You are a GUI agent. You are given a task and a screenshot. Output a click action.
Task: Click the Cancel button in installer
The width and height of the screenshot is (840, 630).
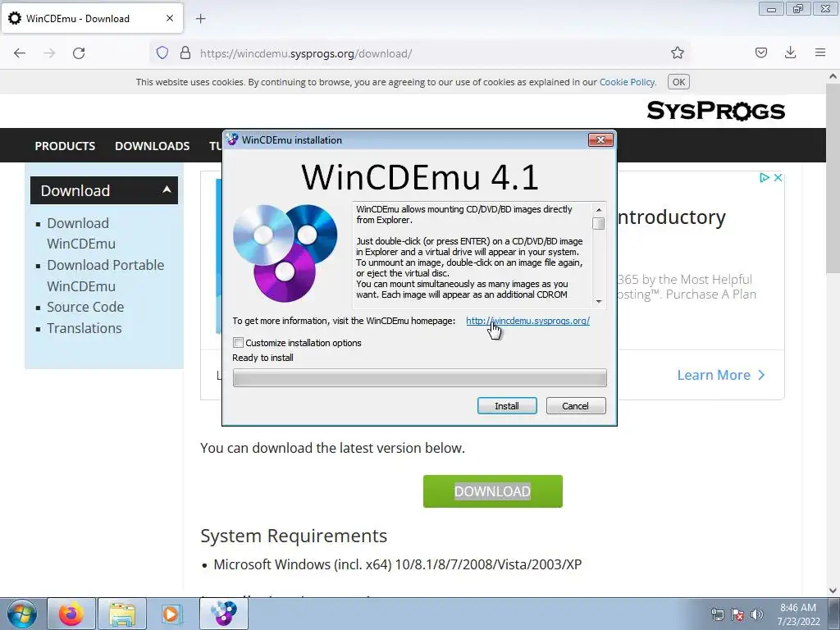click(576, 406)
